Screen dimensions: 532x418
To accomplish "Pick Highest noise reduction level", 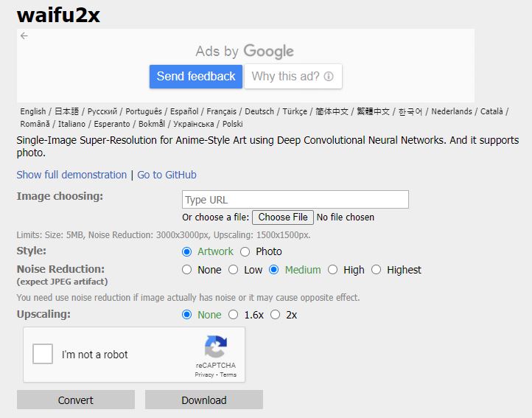I will point(377,270).
